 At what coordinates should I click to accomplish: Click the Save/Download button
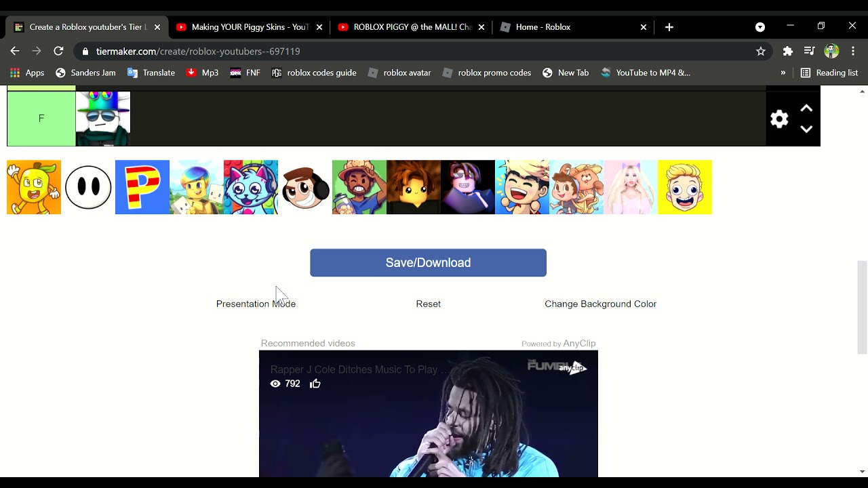pos(428,262)
